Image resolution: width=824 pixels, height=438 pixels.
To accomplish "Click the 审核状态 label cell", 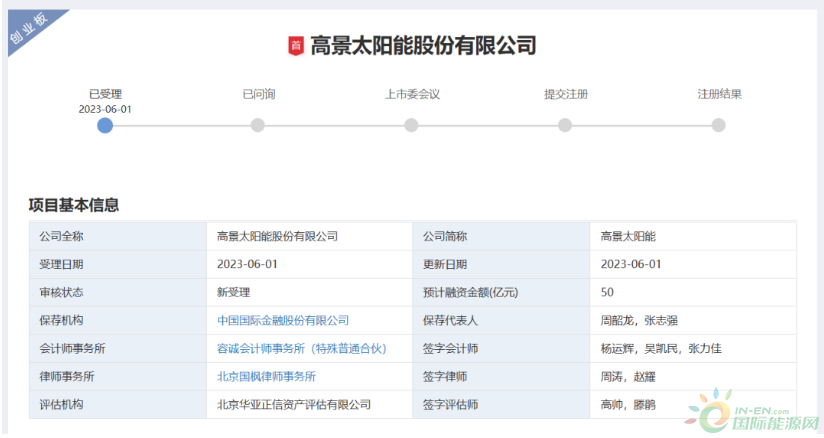I will [118, 292].
